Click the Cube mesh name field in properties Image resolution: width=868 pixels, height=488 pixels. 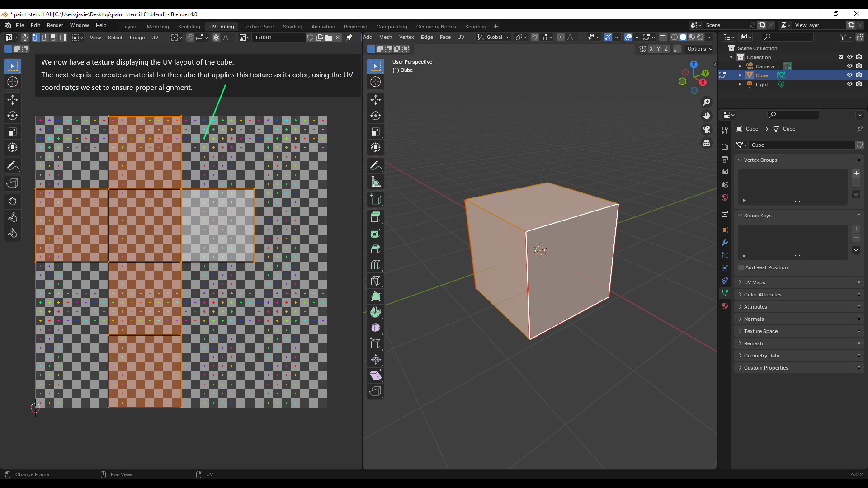pyautogui.click(x=802, y=145)
